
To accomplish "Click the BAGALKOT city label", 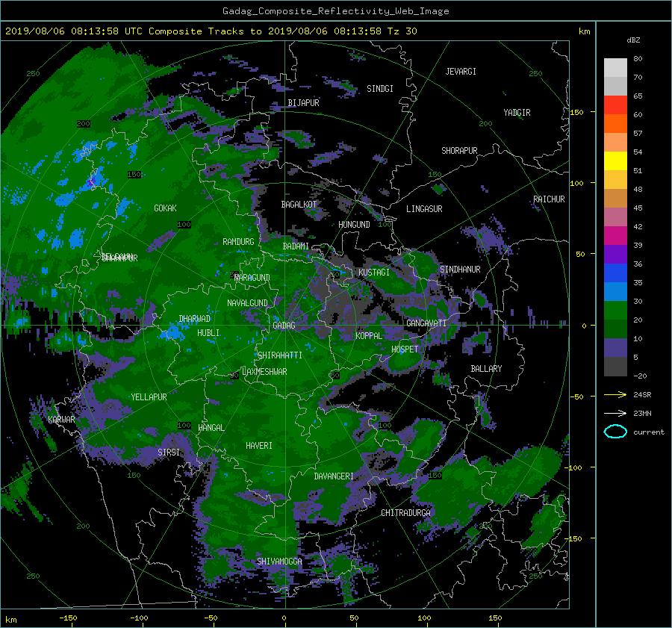I will click(299, 205).
